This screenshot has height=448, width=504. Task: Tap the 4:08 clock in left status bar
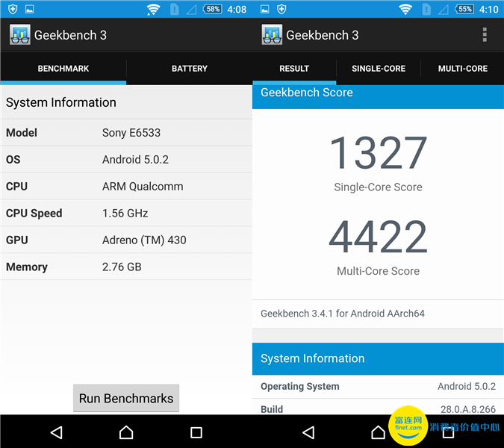237,9
